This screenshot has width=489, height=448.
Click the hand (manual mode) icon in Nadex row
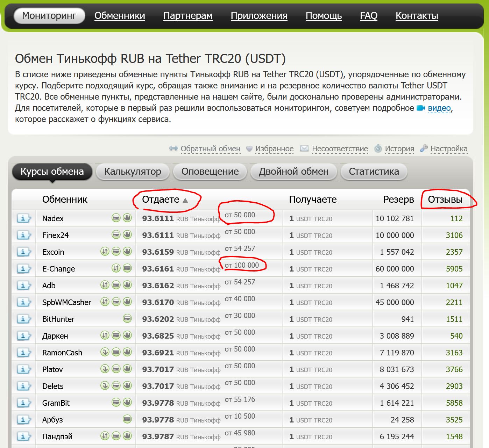click(127, 218)
